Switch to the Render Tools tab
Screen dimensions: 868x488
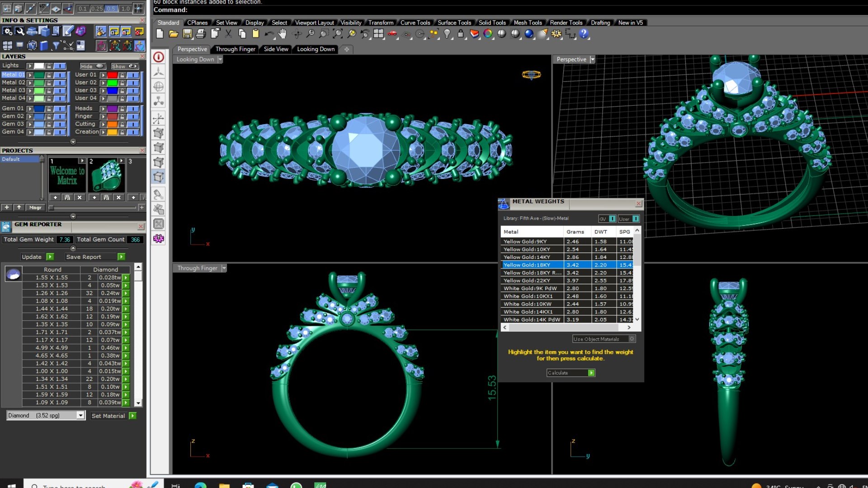coord(566,23)
